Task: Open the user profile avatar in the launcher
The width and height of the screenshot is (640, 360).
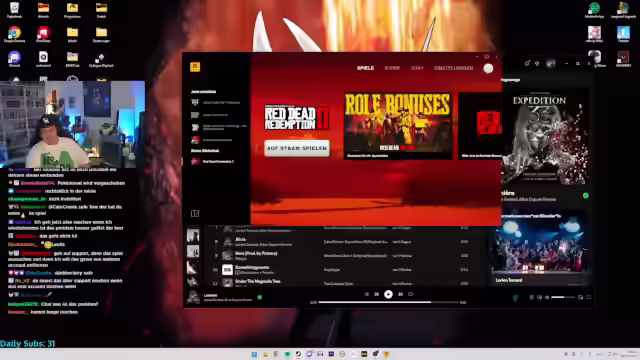Action: [x=488, y=68]
